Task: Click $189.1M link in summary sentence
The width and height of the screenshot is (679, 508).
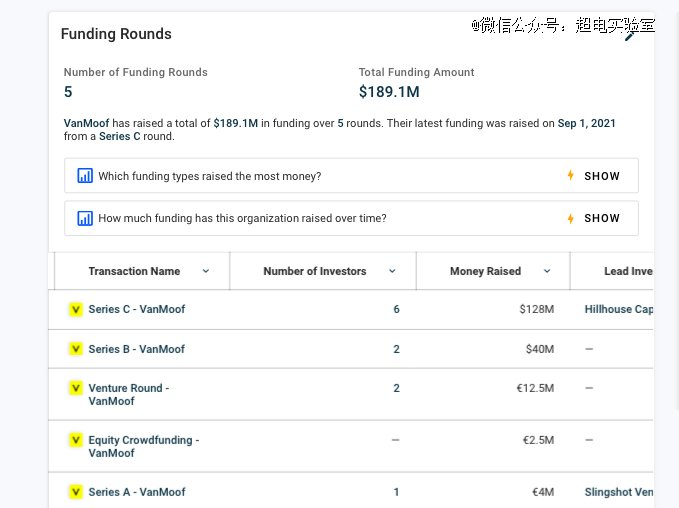Action: [x=236, y=123]
